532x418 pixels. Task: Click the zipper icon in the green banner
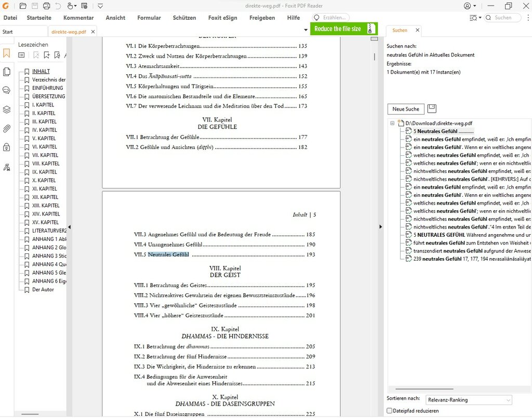(370, 29)
